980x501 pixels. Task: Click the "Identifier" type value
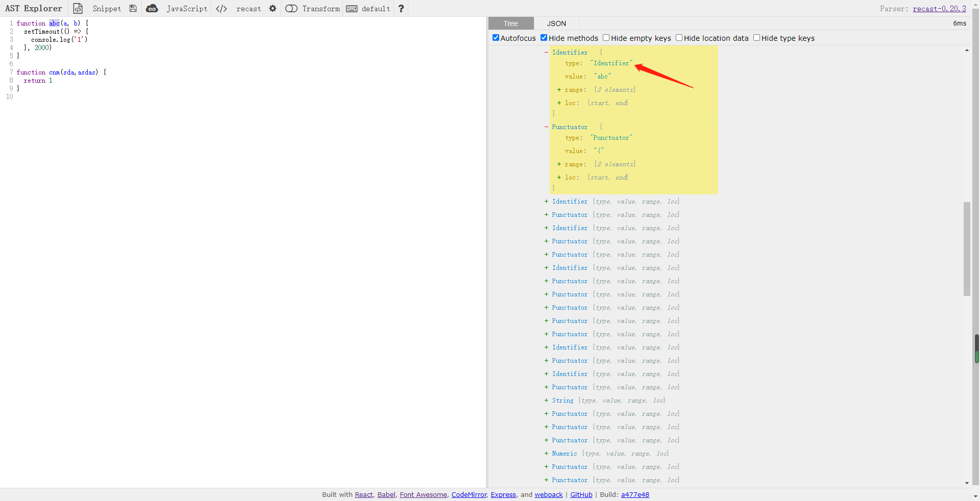611,63
